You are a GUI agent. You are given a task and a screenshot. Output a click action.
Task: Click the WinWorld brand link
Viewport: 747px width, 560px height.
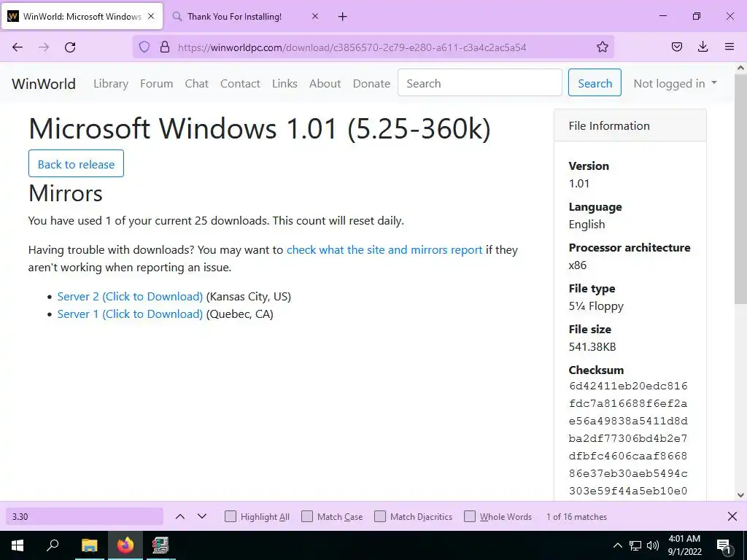point(44,83)
